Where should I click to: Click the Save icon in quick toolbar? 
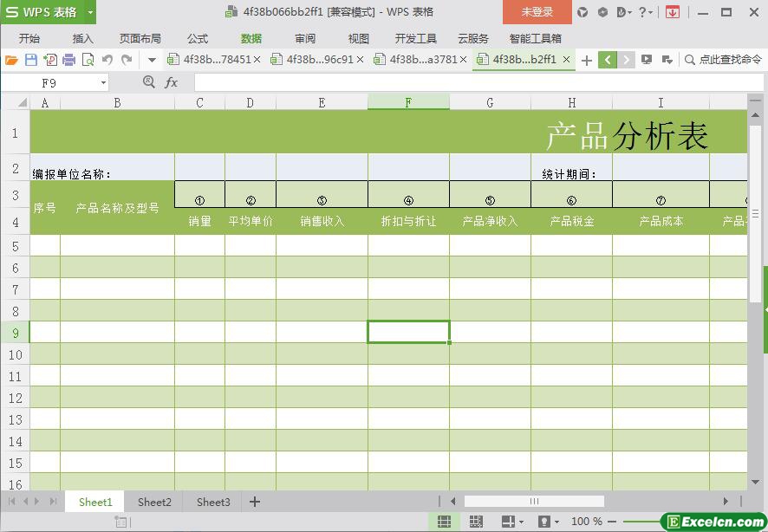pos(31,60)
